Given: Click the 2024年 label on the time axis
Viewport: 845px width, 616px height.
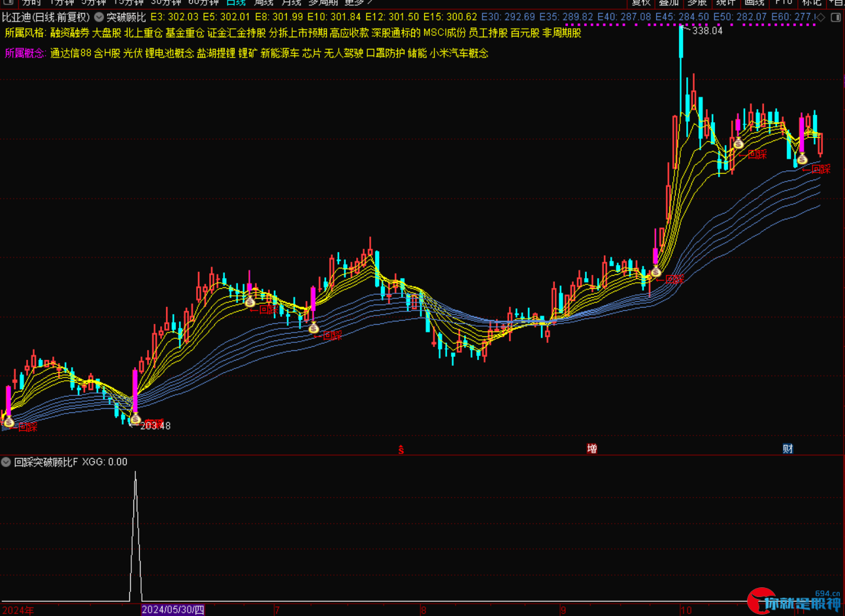Looking at the screenshot, I should click(18, 610).
